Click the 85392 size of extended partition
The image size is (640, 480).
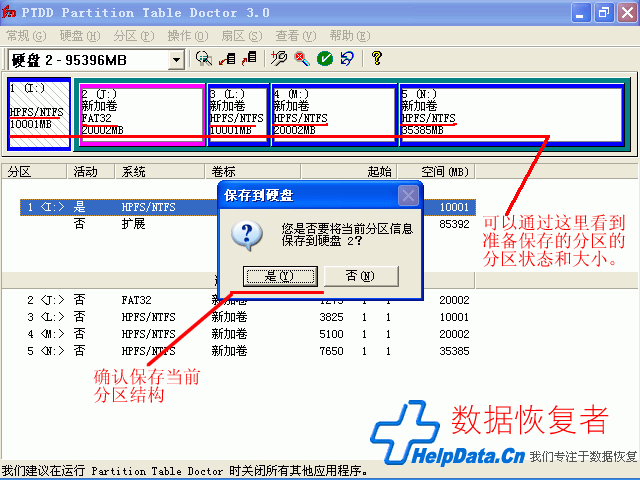(x=454, y=224)
